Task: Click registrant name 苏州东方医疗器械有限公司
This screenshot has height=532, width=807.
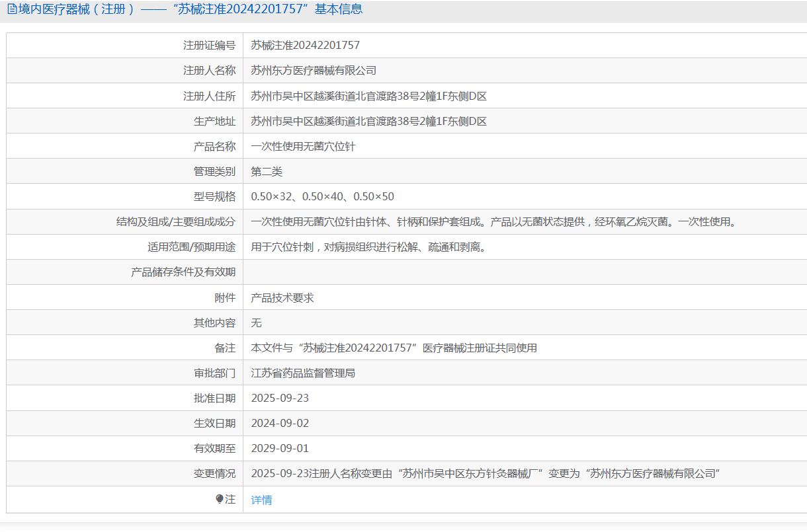Action: click(x=314, y=71)
